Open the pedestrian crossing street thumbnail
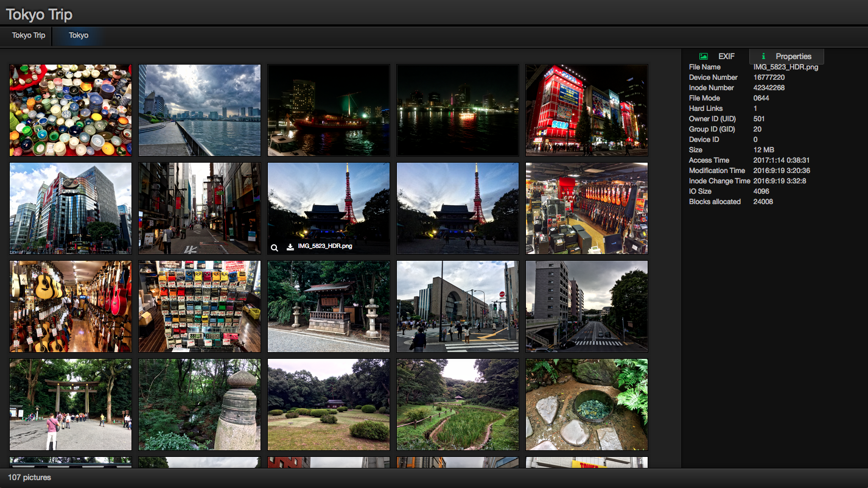This screenshot has width=868, height=488. coord(458,306)
